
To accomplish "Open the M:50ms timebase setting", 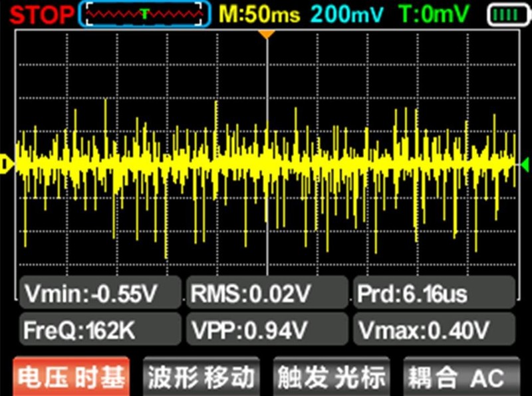I will pos(259,14).
